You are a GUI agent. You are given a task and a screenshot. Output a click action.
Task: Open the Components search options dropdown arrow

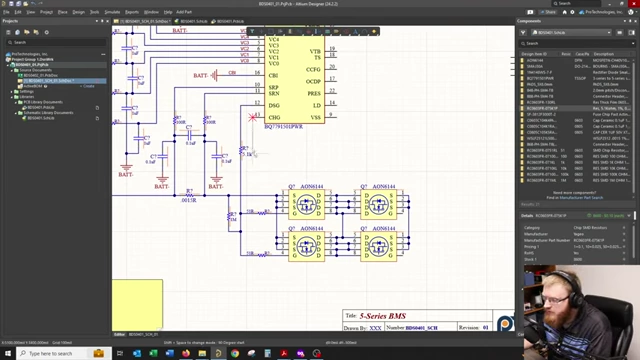coord(633,43)
